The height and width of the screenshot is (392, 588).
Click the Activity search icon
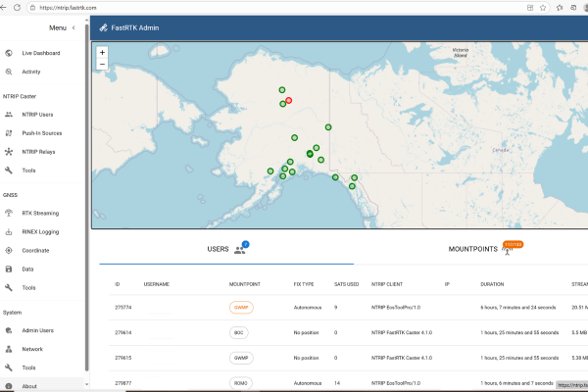9,72
